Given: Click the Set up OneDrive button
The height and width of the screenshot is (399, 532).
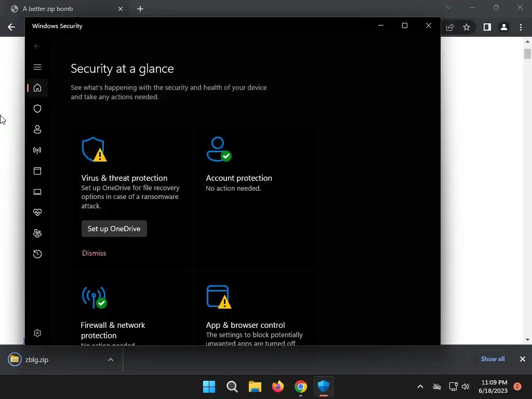Looking at the screenshot, I should pyautogui.click(x=114, y=229).
